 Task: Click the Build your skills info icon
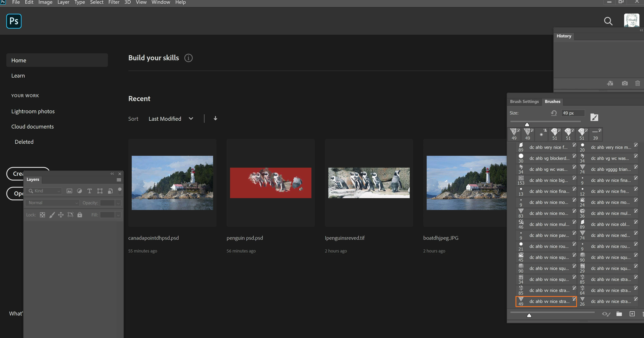click(188, 58)
